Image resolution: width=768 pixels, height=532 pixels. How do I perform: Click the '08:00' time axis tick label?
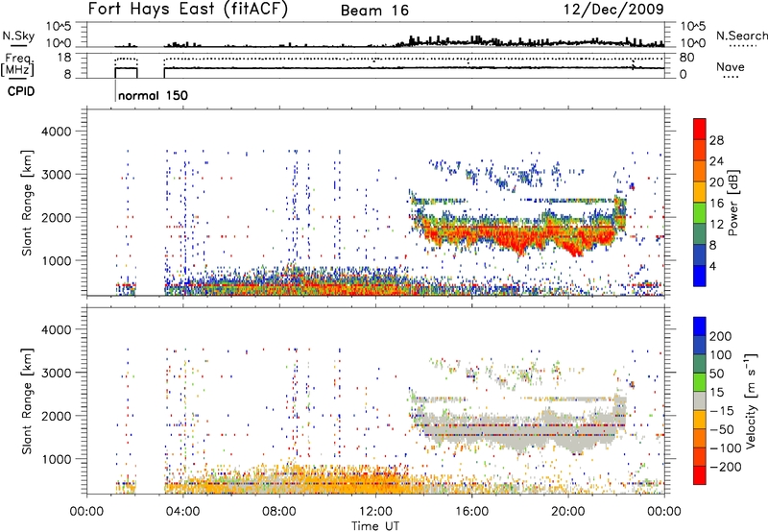coord(279,512)
